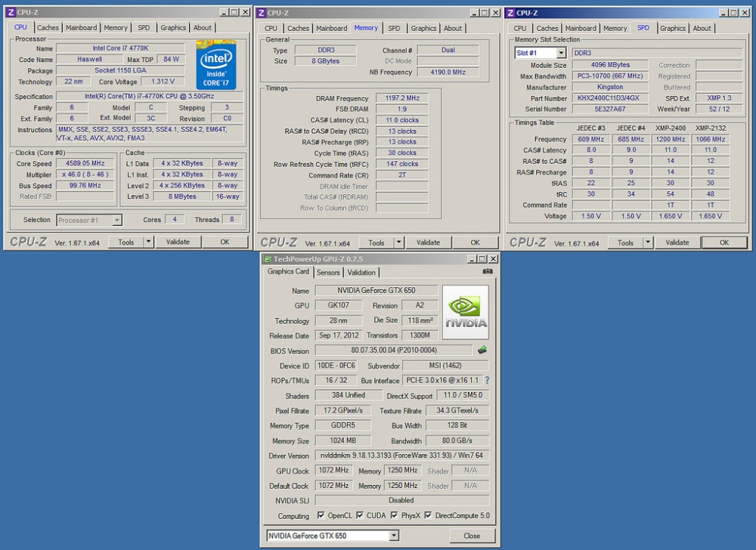Screen dimensions: 756x550
Task: Click the Level 3 cache 8 MBytes value
Action: (x=181, y=196)
